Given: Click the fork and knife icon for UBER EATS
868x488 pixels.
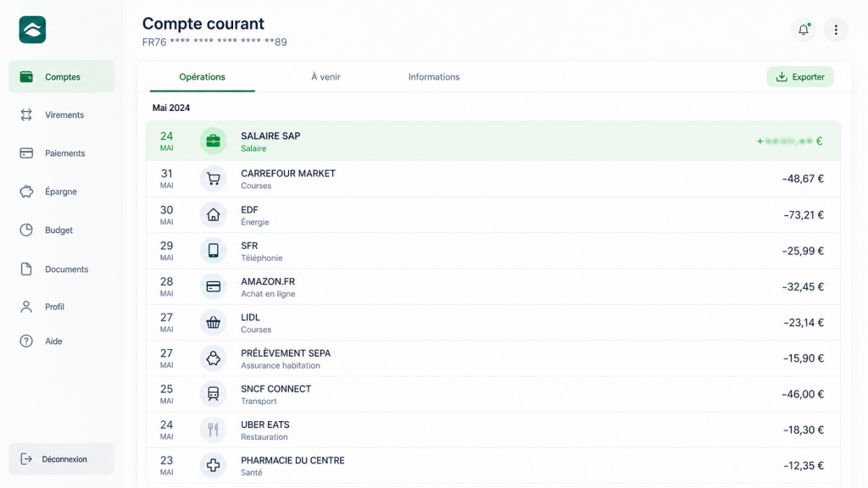Looking at the screenshot, I should 213,430.
